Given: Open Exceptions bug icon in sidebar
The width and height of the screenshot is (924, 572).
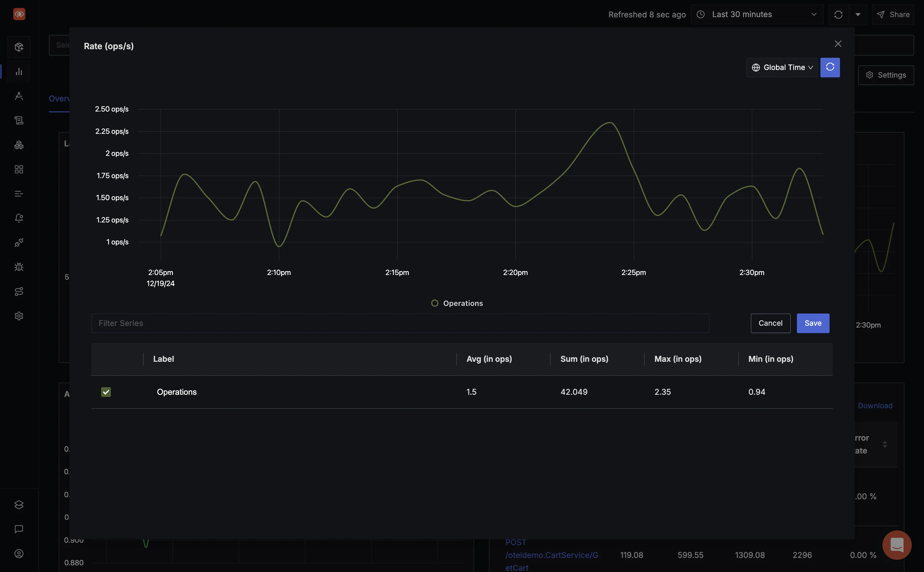Looking at the screenshot, I should coord(19,267).
